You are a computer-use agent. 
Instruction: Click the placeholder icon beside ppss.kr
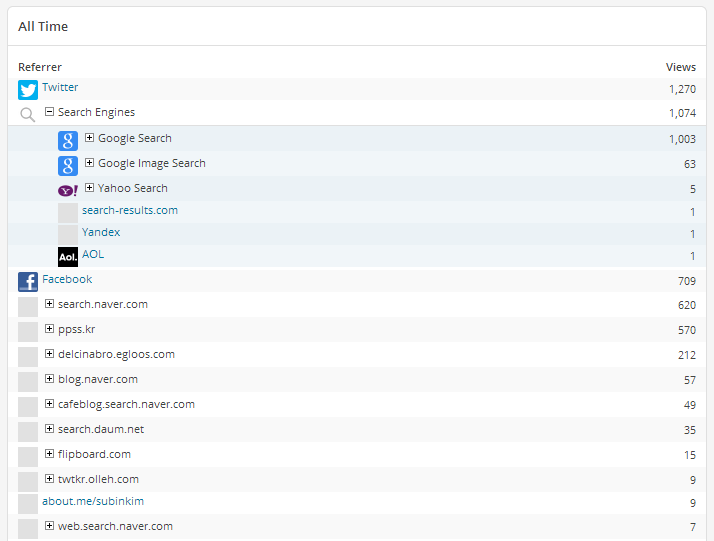28,331
